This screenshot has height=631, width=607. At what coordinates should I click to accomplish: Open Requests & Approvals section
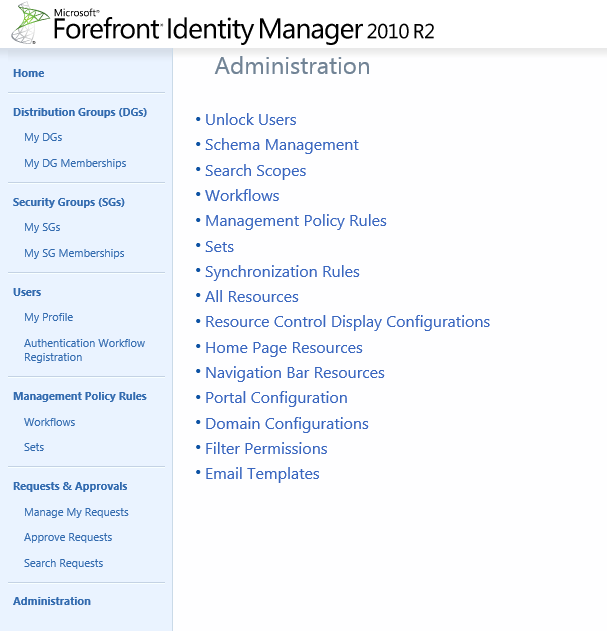click(70, 486)
